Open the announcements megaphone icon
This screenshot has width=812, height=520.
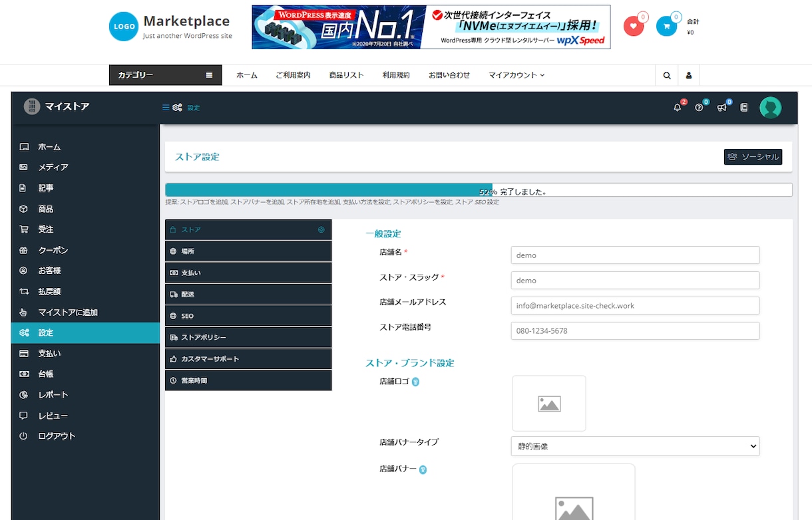(x=721, y=108)
